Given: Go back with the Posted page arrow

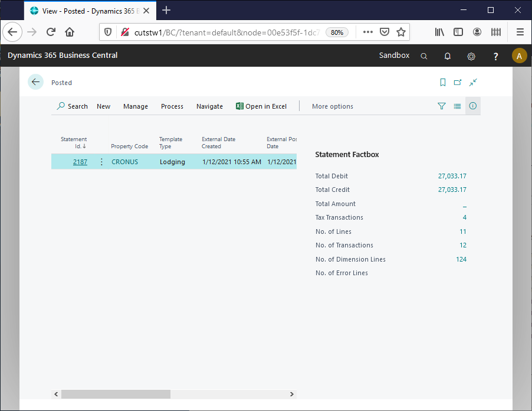Looking at the screenshot, I should tap(35, 82).
